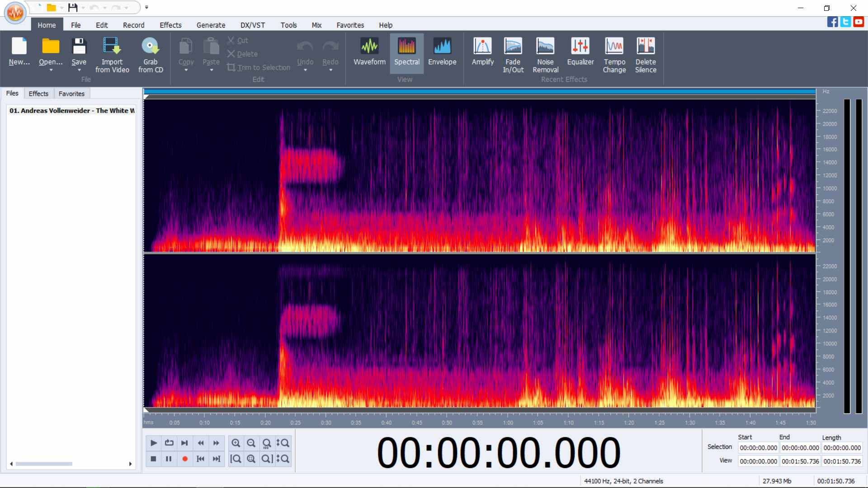Click the top vertical zoom magnifier icon
The height and width of the screenshot is (488, 868).
[283, 443]
